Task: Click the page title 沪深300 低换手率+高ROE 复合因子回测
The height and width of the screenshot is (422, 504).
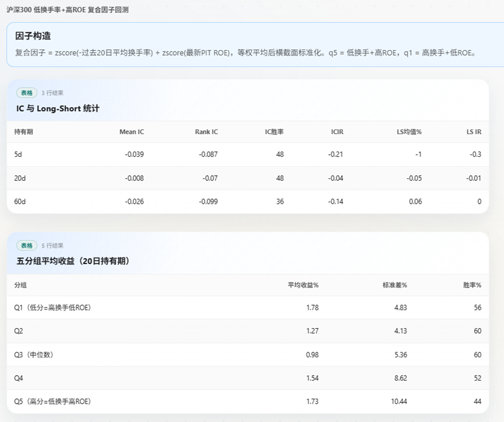Action: (67, 10)
